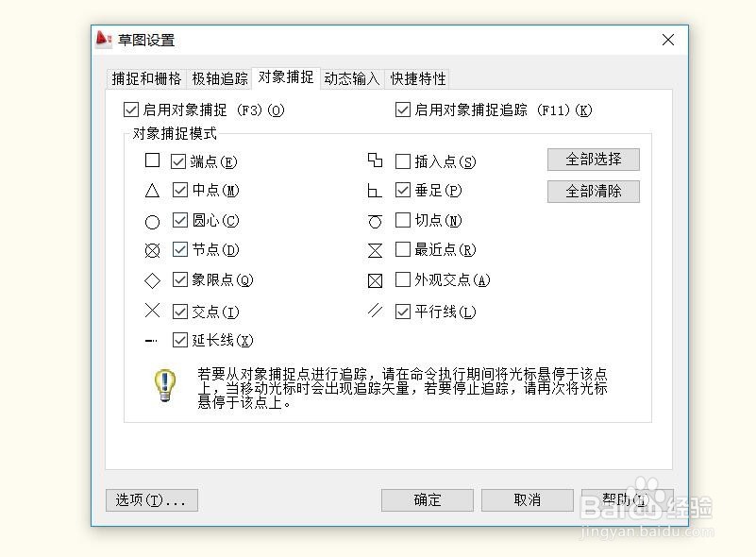Click the lightbulb tip icon
This screenshot has height=557, width=756.
(x=165, y=385)
